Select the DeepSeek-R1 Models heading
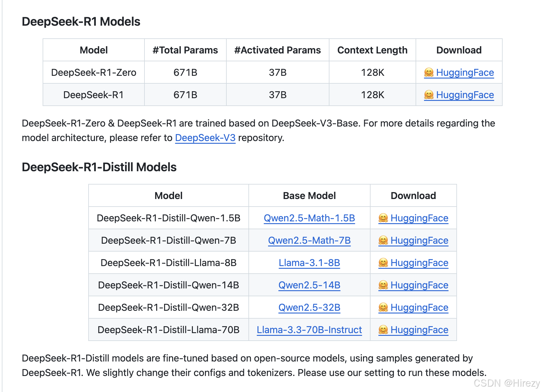The width and height of the screenshot is (541, 392). (x=81, y=22)
